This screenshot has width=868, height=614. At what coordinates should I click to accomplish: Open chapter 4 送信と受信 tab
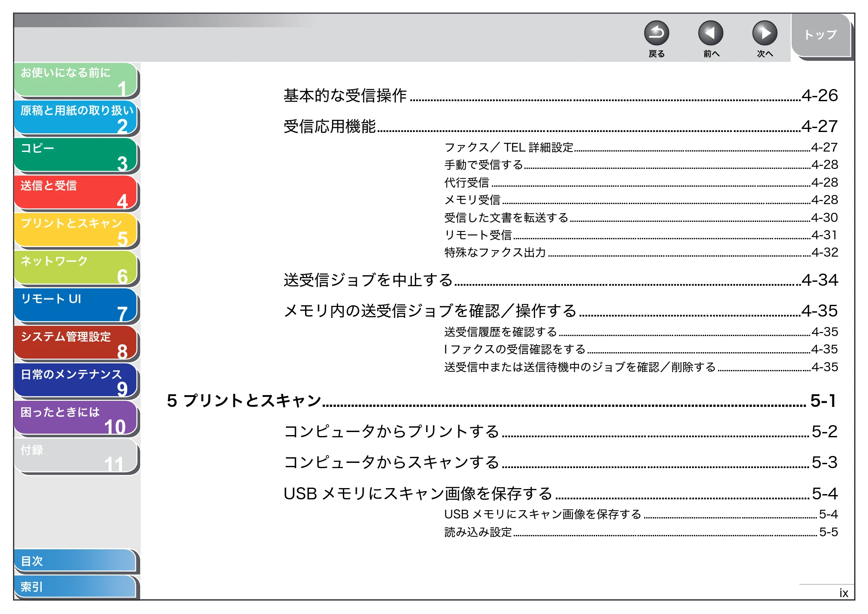76,192
